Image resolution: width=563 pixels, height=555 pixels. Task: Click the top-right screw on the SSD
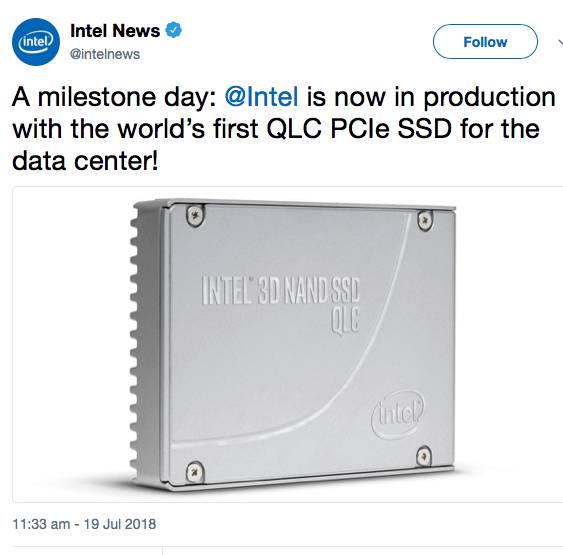tap(425, 219)
